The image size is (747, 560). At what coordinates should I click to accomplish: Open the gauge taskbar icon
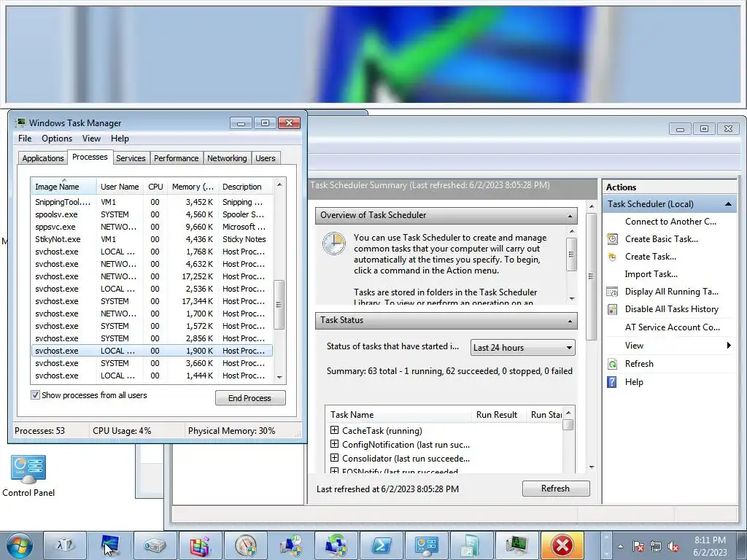coord(245,545)
